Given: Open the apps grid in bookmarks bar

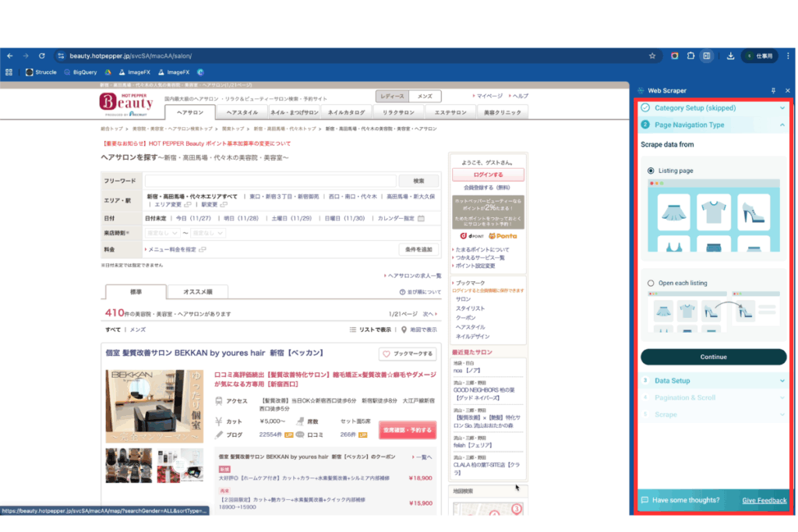Looking at the screenshot, I should 9,72.
